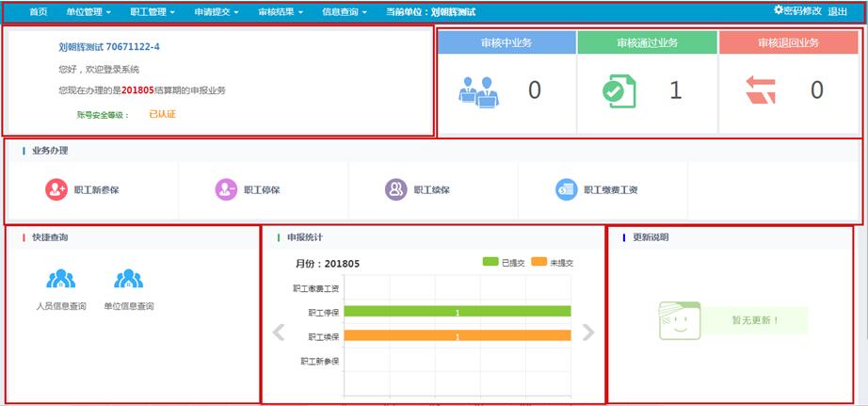Open the 职工续保 purple icon
Viewport: 868px width, 406px height.
click(396, 189)
